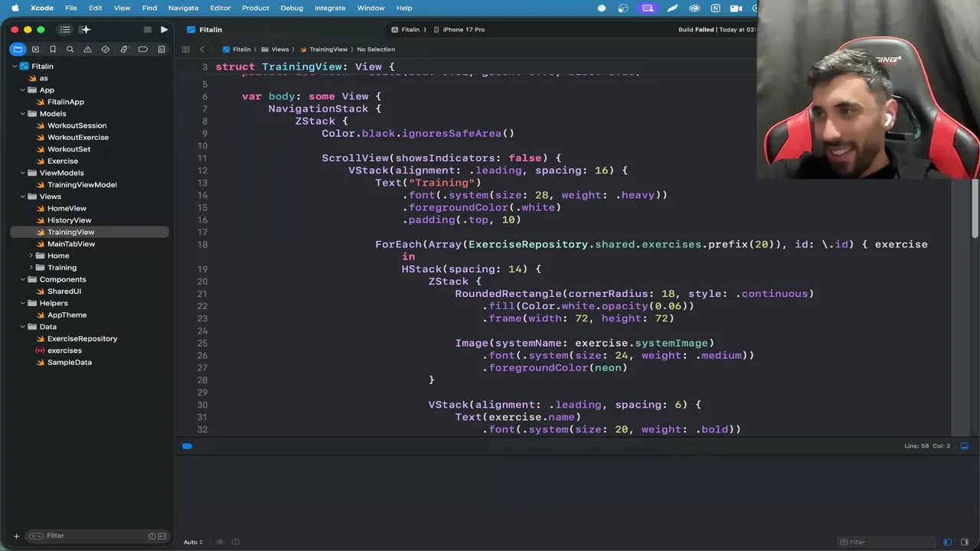980x551 pixels.
Task: Click the Stop button in toolbar
Action: click(148, 30)
